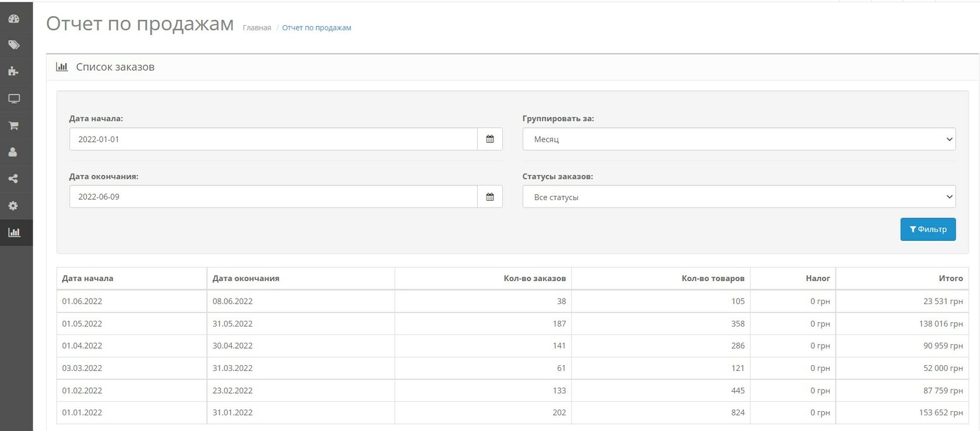This screenshot has height=431, width=980.
Task: Click the Отчет по продажам page heading
Action: click(140, 24)
